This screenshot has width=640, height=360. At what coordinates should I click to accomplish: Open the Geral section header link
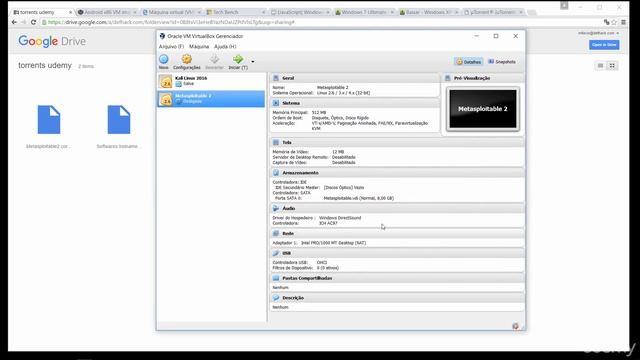tap(288, 78)
